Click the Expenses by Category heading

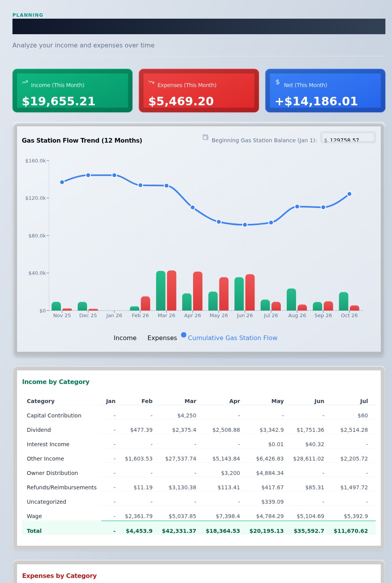click(x=59, y=576)
